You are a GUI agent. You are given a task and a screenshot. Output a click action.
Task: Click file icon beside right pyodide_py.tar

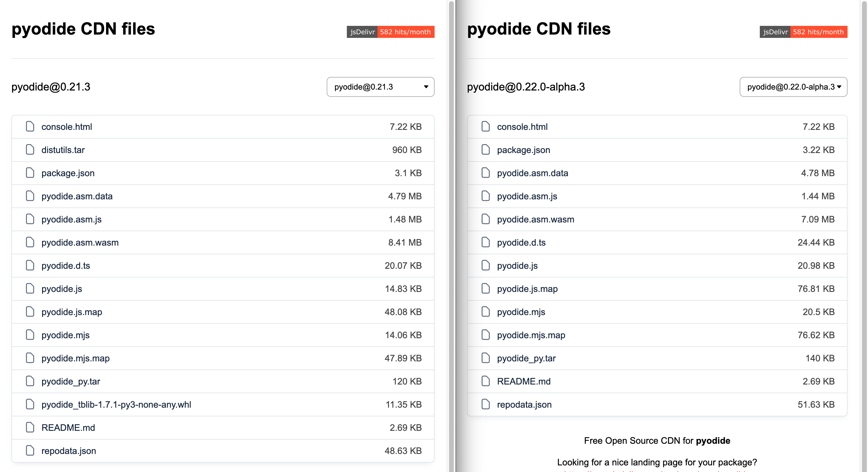486,358
